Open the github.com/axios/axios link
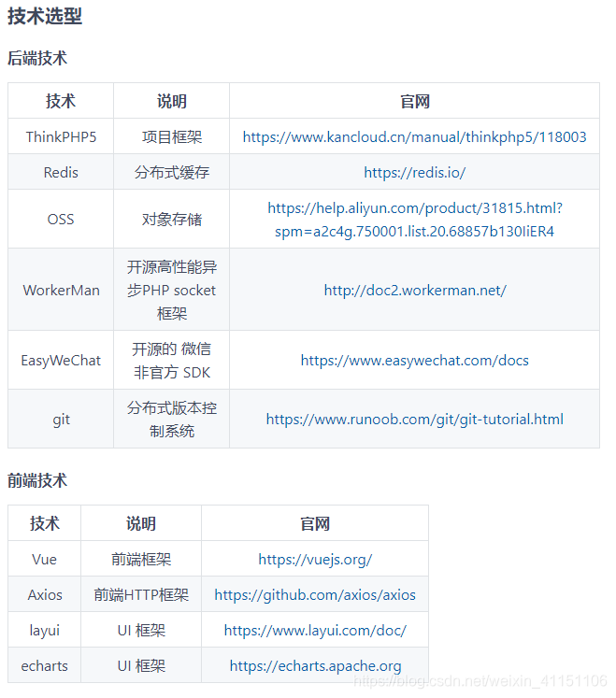Screen dimensions: 616x698 coord(315,595)
